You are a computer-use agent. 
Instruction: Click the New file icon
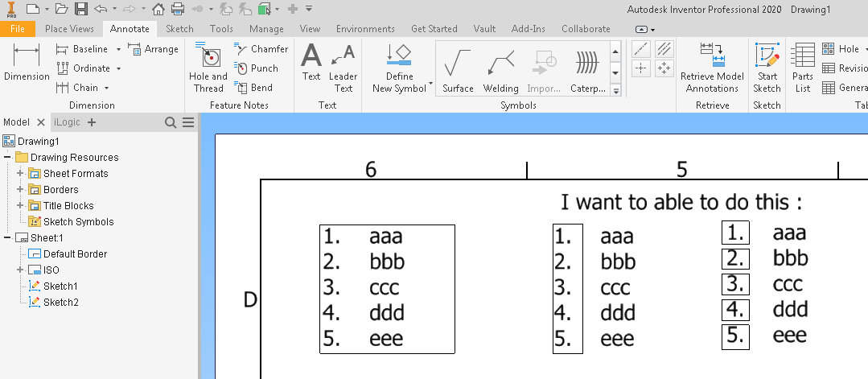point(33,9)
